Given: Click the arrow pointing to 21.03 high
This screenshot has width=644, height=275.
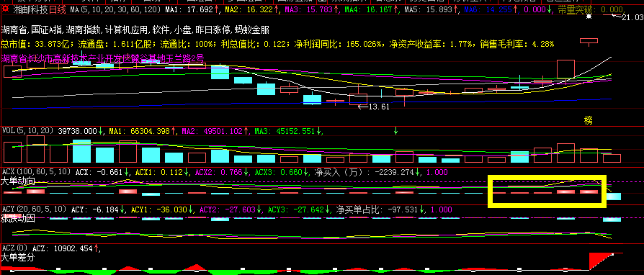Looking at the screenshot, I should point(617,16).
